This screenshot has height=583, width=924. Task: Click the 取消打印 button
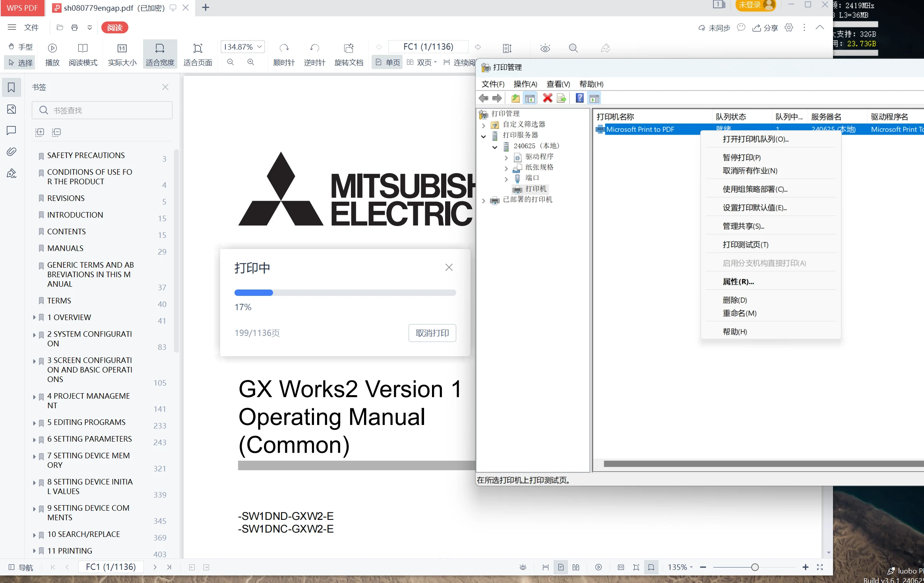point(432,333)
